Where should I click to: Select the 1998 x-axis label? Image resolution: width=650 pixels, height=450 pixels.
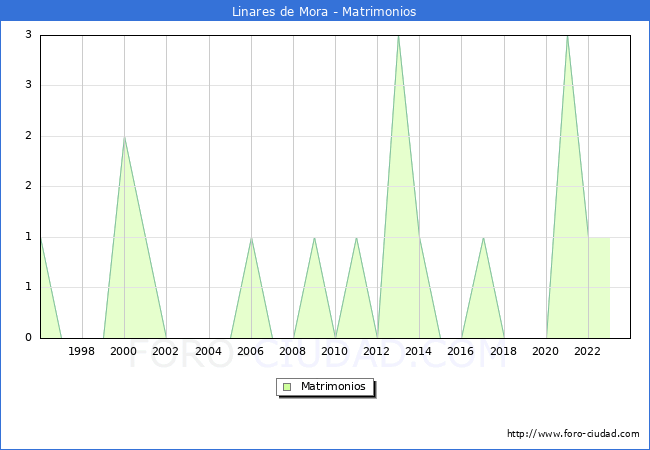coord(82,351)
